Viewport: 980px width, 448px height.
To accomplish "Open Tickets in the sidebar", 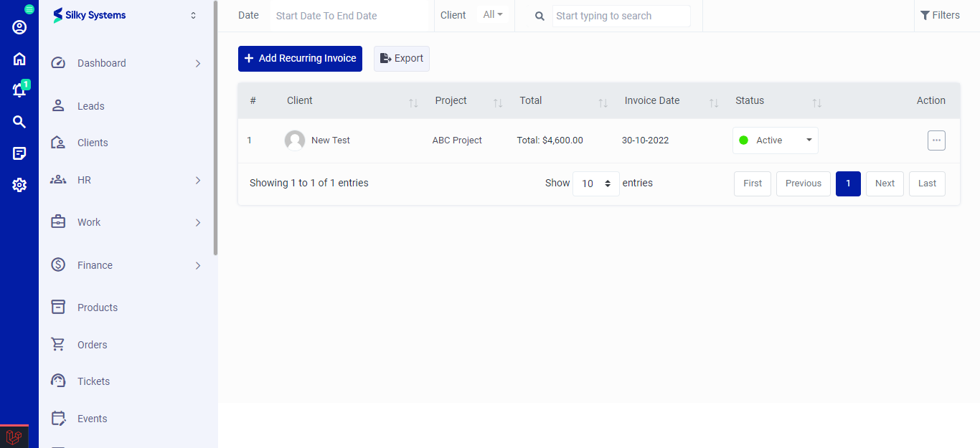I will click(x=93, y=381).
